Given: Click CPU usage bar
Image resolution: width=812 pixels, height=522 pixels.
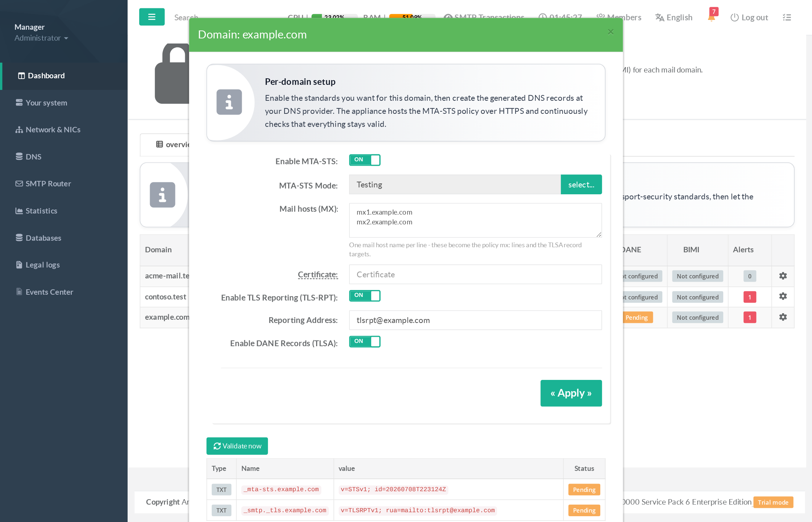Looking at the screenshot, I should point(334,16).
